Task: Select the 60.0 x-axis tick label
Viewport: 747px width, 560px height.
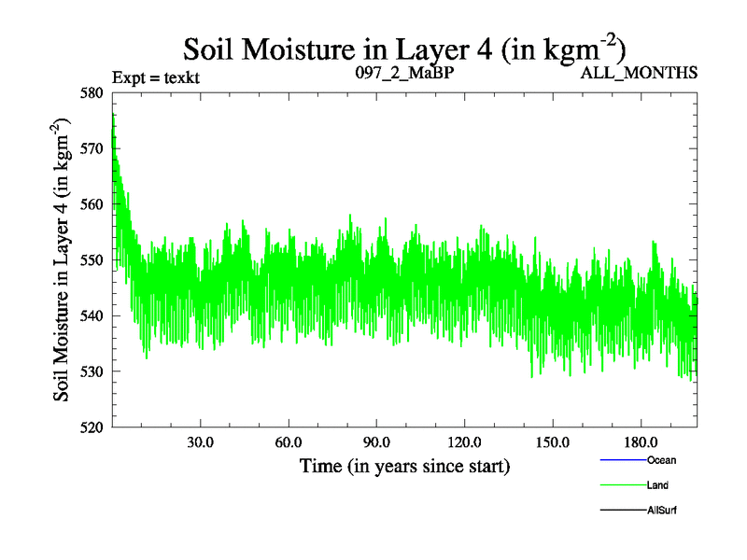Action: [288, 441]
